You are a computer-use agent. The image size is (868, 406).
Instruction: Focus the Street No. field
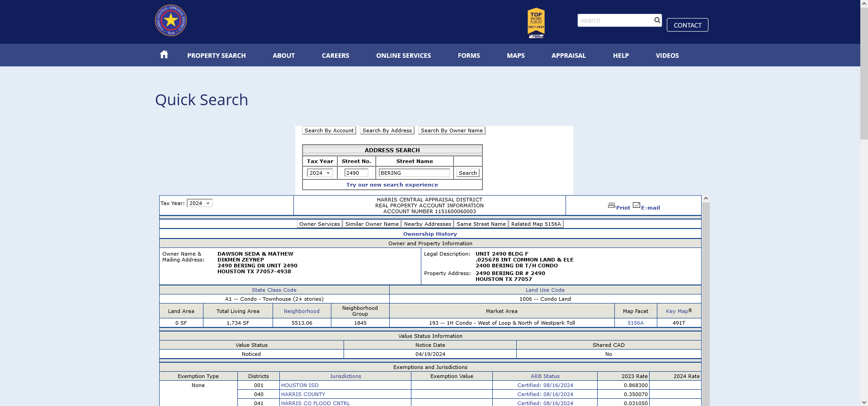tap(356, 173)
